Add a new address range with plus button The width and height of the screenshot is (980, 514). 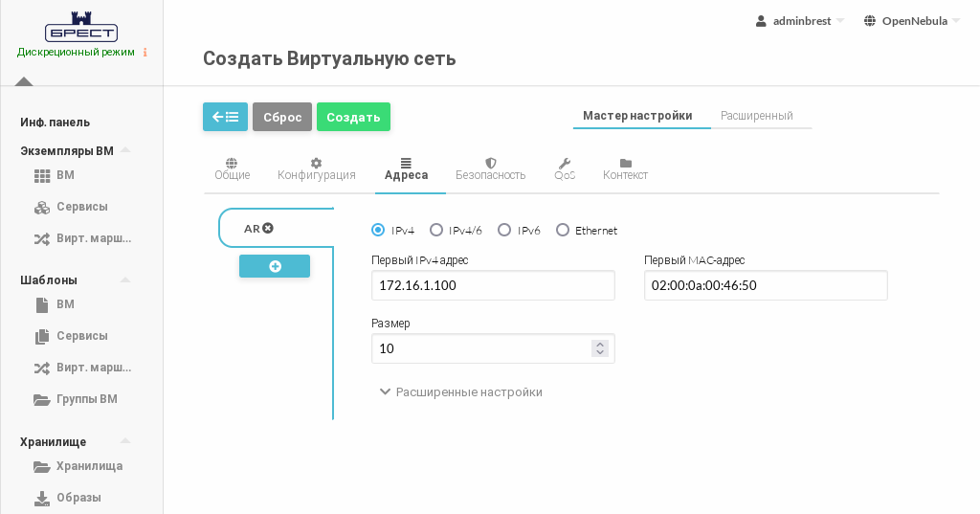[275, 266]
